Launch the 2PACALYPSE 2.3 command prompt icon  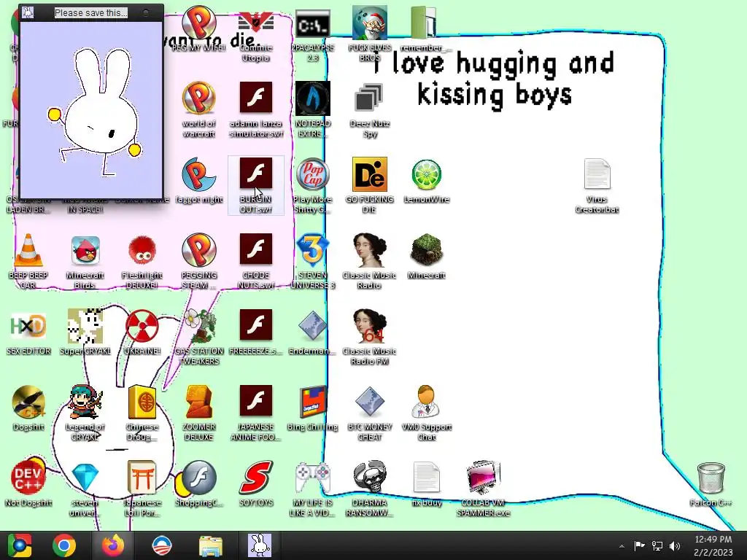tap(312, 36)
